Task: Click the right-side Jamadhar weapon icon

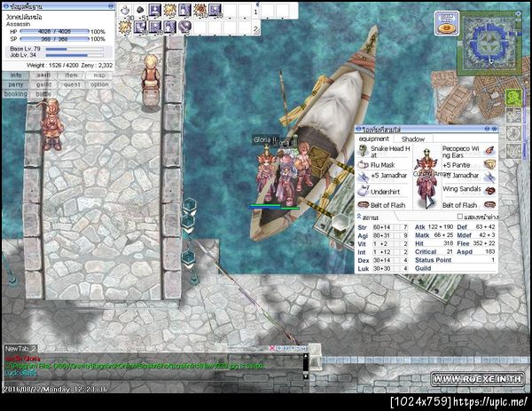Action: click(489, 177)
